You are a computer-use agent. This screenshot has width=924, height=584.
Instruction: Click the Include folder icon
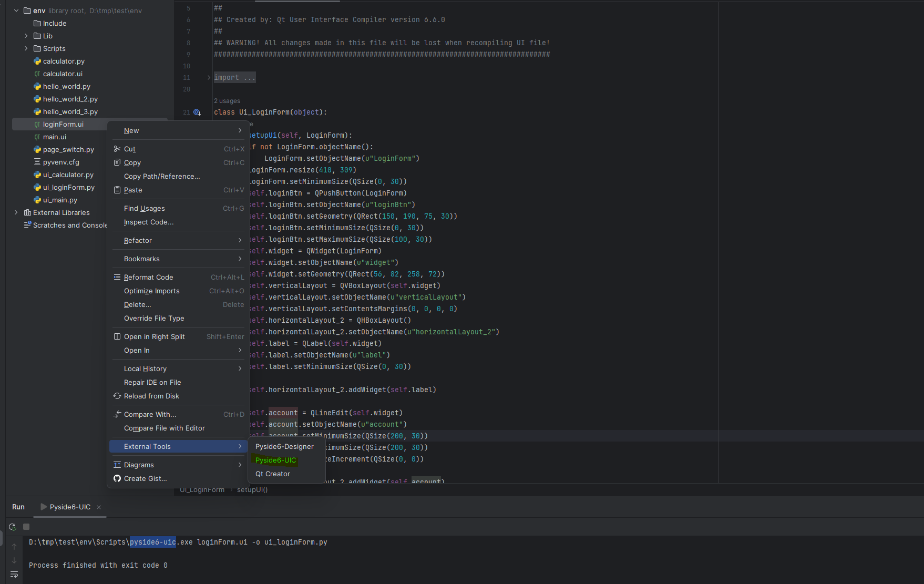[x=37, y=24]
